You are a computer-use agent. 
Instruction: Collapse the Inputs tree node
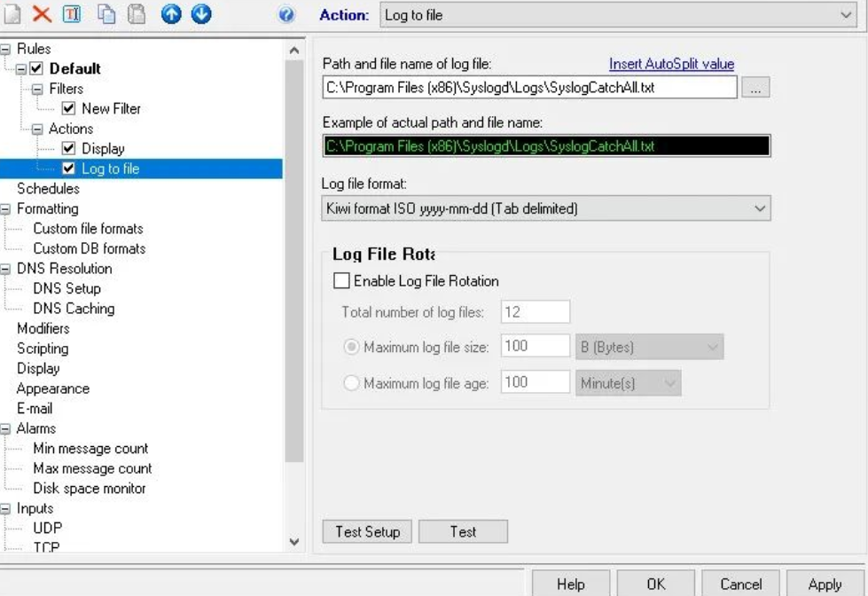[5, 508]
